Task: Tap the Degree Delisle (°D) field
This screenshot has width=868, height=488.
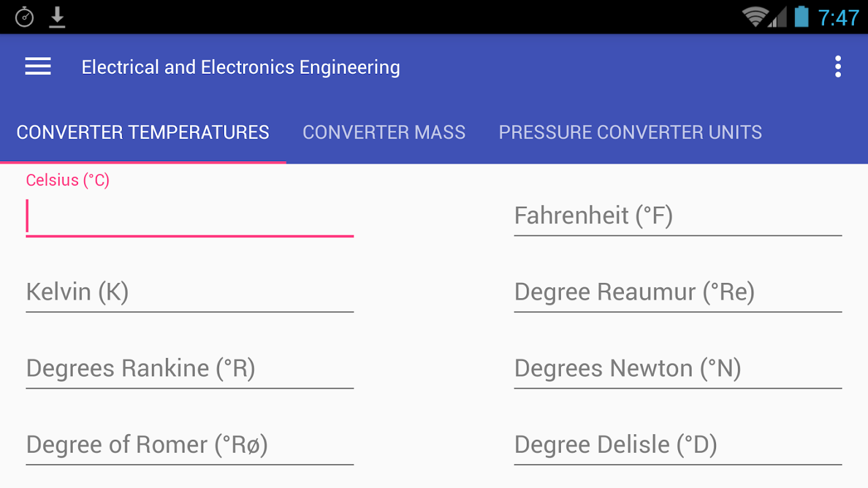Action: (678, 445)
